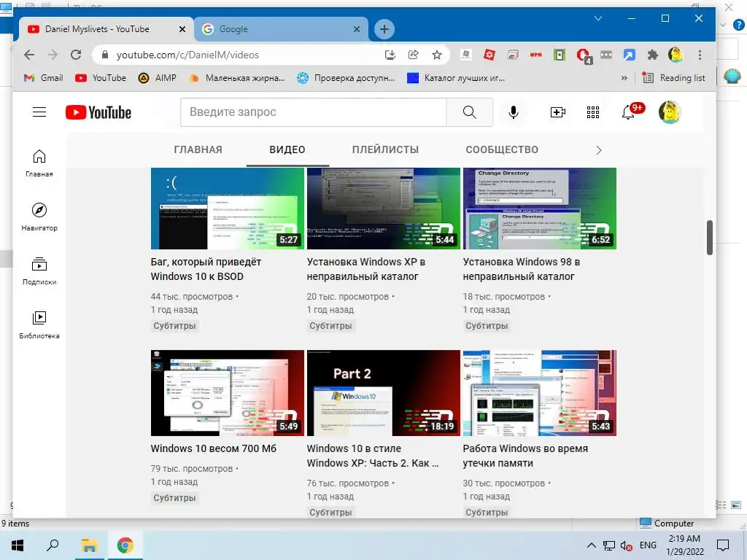Open Подписки in the sidebar

[39, 271]
